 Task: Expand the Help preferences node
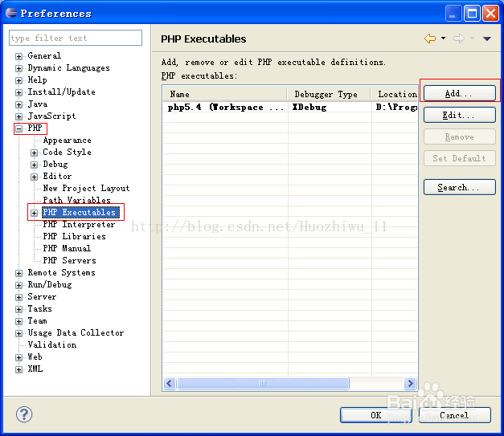19,80
